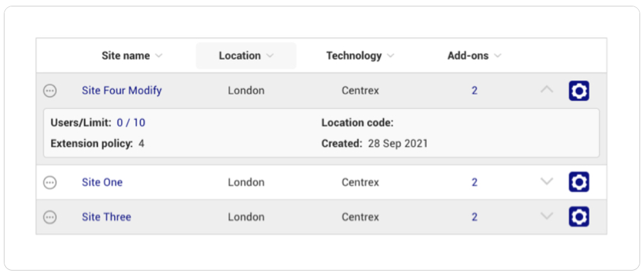Image resolution: width=644 pixels, height=277 pixels.
Task: Expand the Site One row details
Action: [547, 181]
